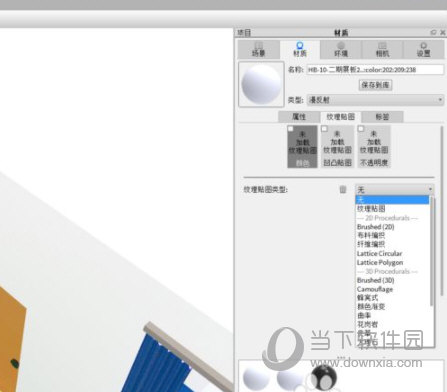
Task: Switch to the 材质 (Material) tab
Action: pos(300,50)
